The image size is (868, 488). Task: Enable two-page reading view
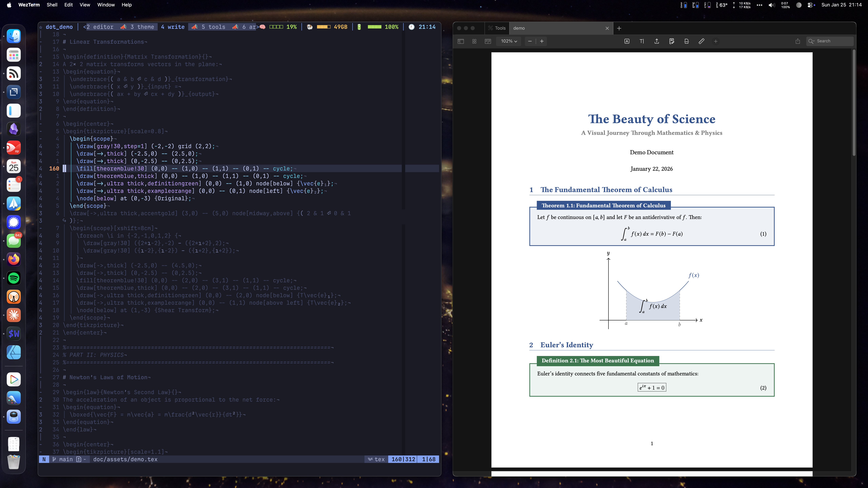tap(488, 41)
